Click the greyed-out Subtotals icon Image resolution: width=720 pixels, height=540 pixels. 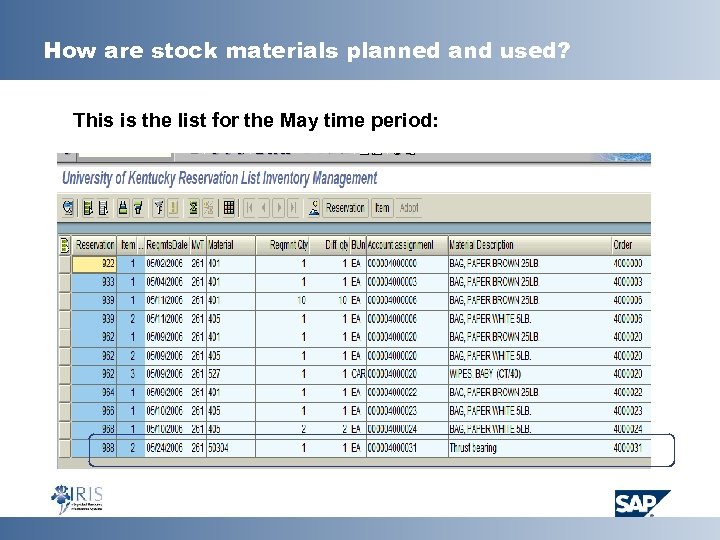click(208, 208)
